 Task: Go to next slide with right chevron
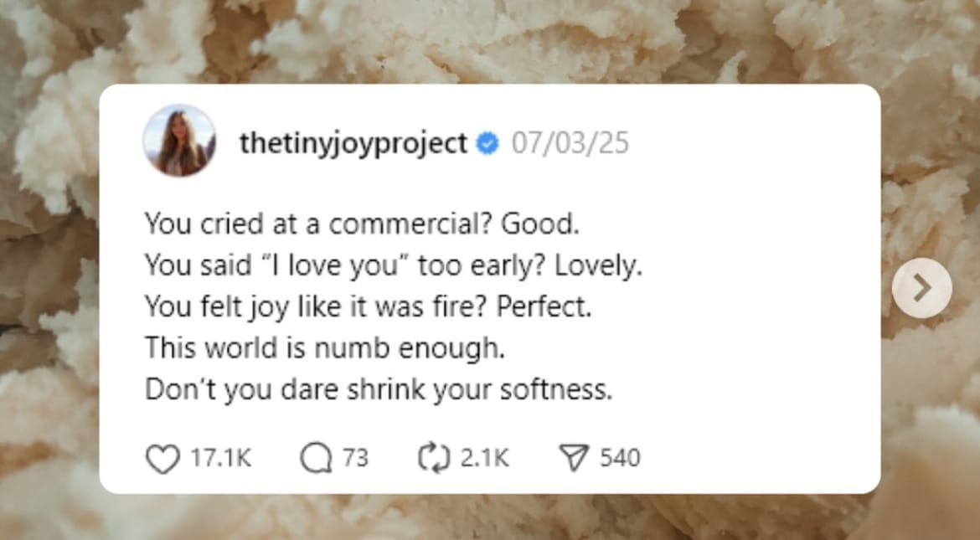coord(921,288)
